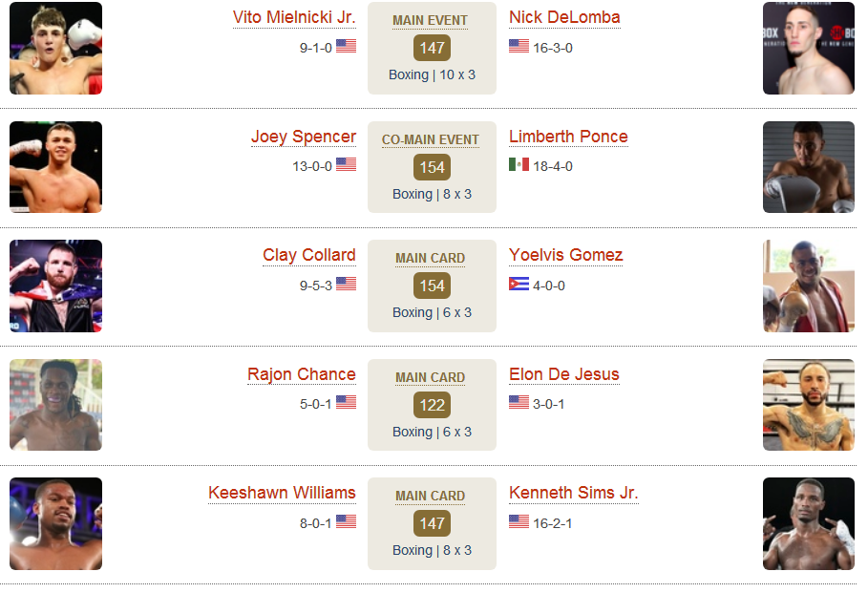Click Kenneth Sims Jr. name link
This screenshot has height=593, width=868.
click(574, 493)
